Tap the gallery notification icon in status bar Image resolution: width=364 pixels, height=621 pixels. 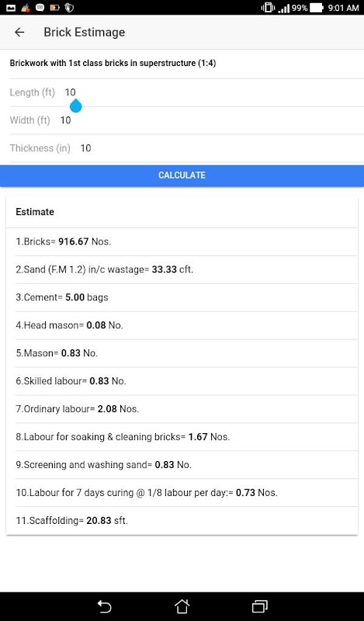coord(11,8)
